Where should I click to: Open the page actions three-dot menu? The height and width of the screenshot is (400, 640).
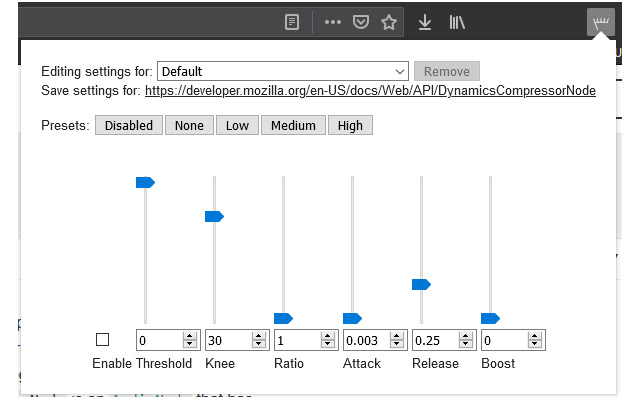tap(333, 22)
